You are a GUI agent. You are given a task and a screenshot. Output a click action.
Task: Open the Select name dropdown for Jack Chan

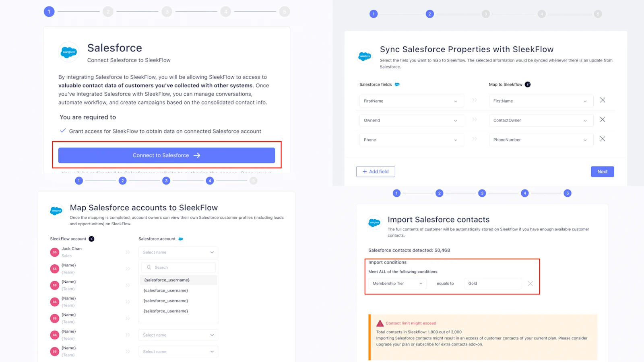[178, 252]
